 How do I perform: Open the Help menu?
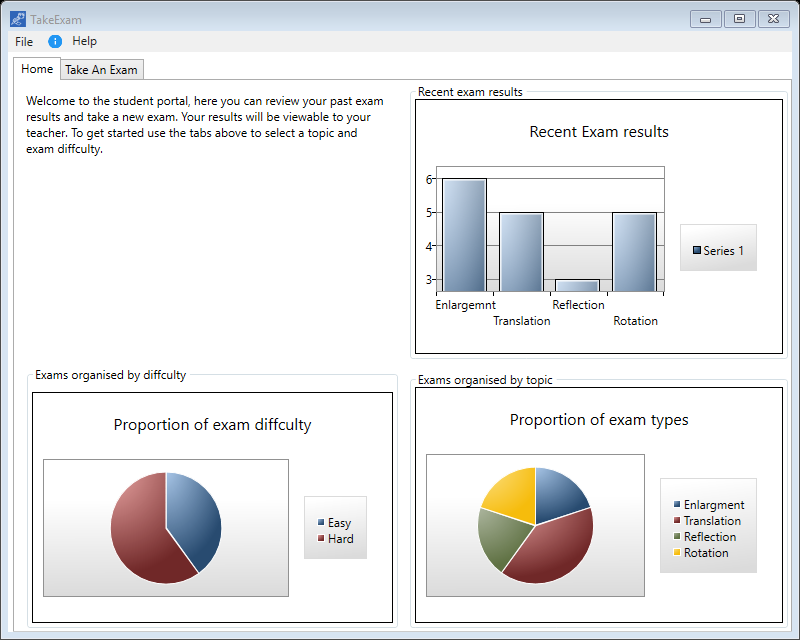(x=85, y=41)
